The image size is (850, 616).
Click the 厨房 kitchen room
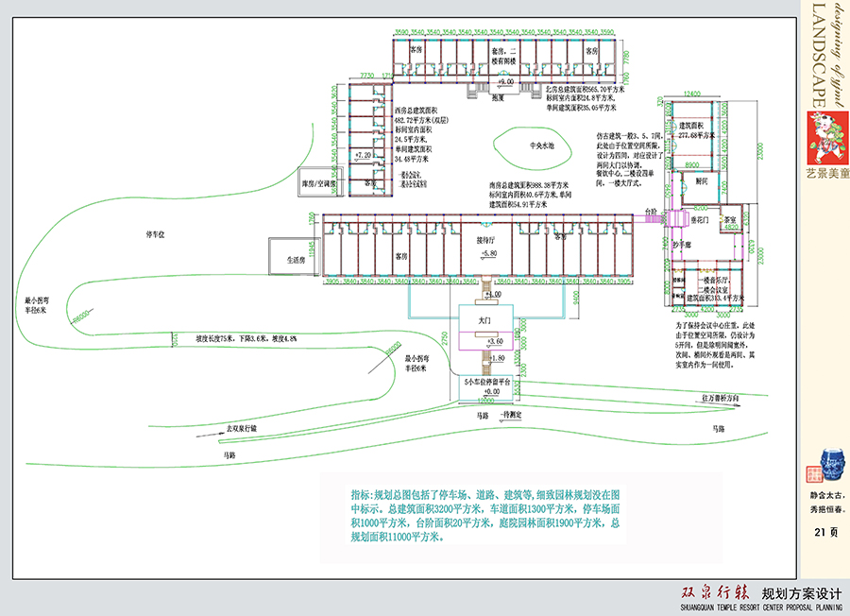[x=703, y=180]
